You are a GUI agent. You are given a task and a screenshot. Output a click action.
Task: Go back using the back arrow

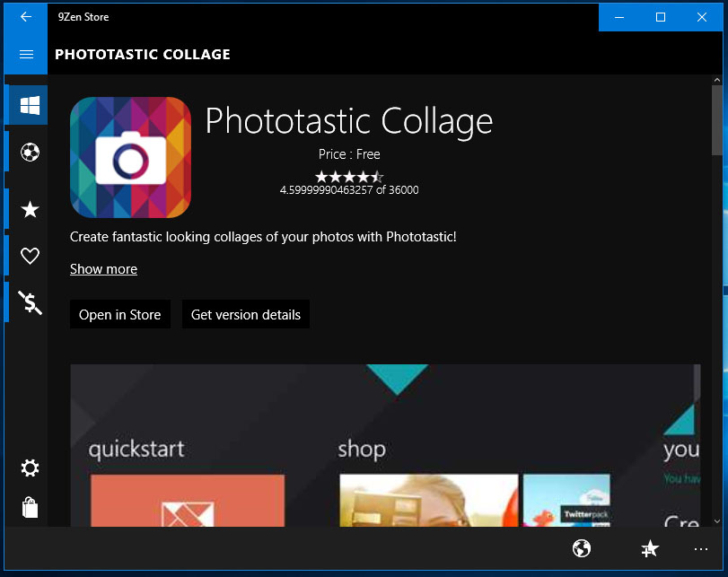26,17
